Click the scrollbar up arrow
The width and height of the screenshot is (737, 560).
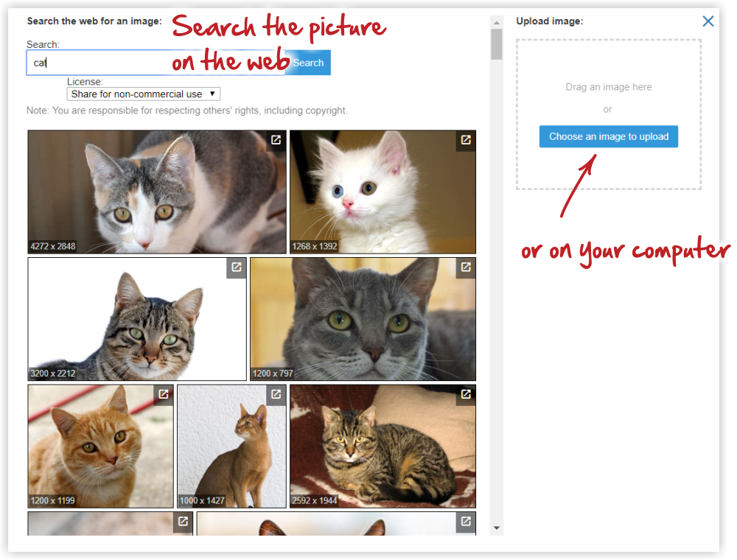[x=496, y=23]
